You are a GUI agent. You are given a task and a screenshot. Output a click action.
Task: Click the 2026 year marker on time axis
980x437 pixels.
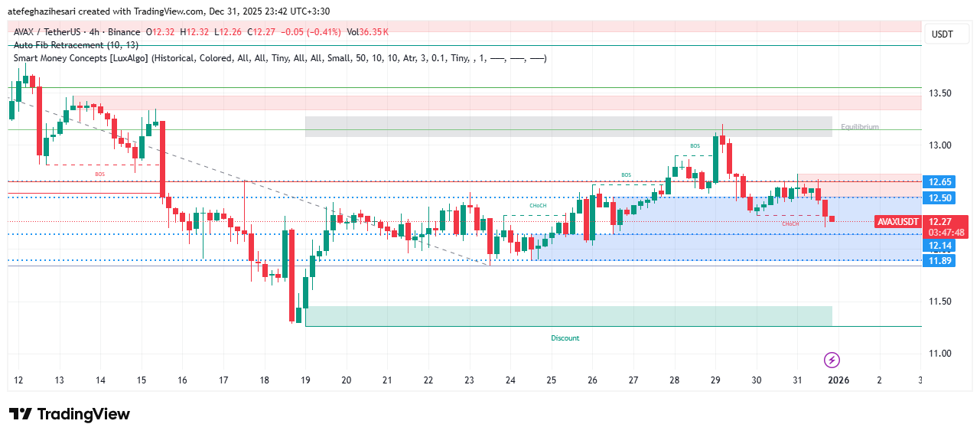(838, 380)
